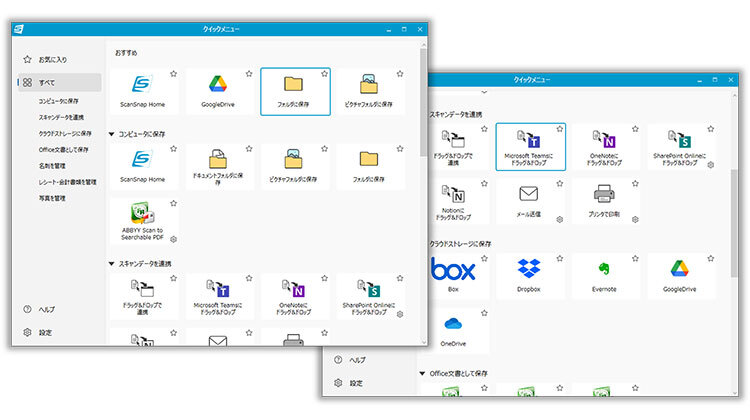
Task: Choose フォルダに保存 tile in コンピュータに保存 section
Action: pyautogui.click(x=371, y=166)
